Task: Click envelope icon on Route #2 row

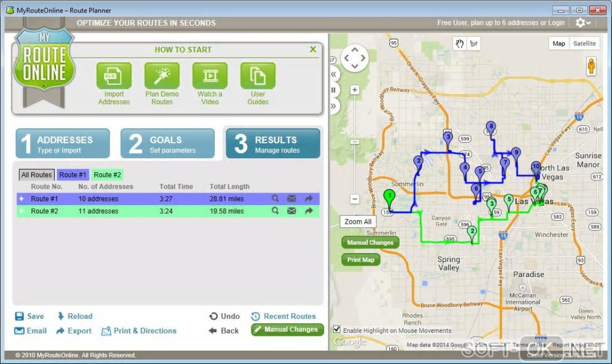Action: click(x=292, y=211)
